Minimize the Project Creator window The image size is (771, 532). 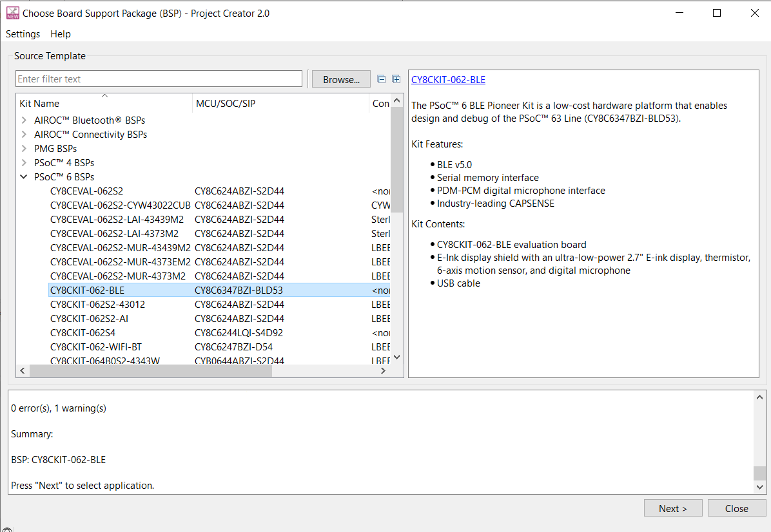pyautogui.click(x=679, y=13)
